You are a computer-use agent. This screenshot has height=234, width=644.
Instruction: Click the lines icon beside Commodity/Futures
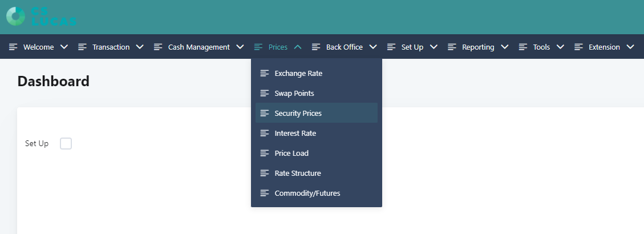pyautogui.click(x=265, y=193)
